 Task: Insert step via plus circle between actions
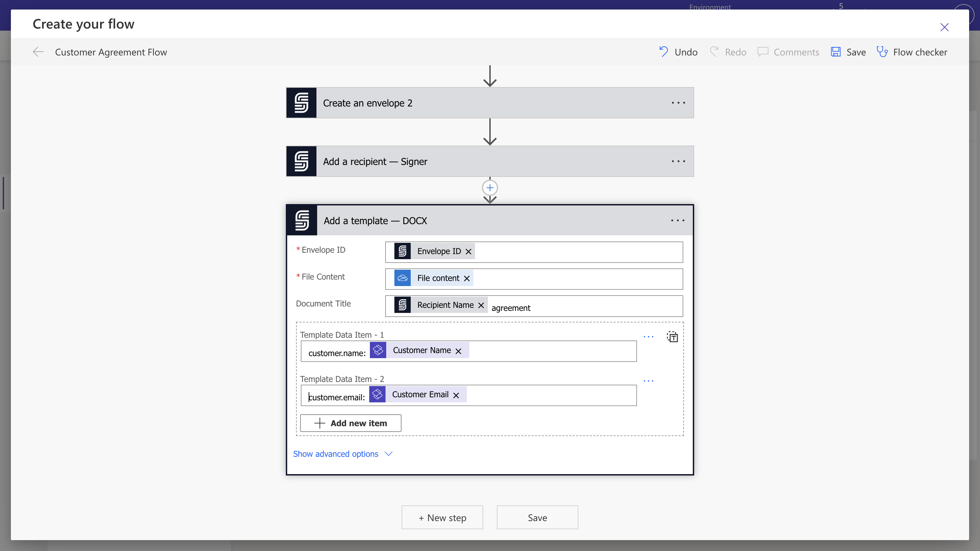pyautogui.click(x=490, y=188)
